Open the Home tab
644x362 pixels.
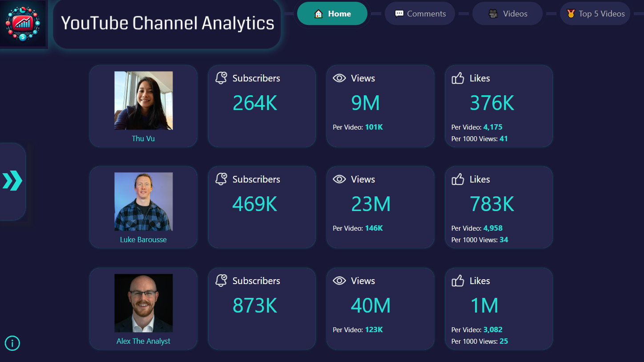coord(332,14)
